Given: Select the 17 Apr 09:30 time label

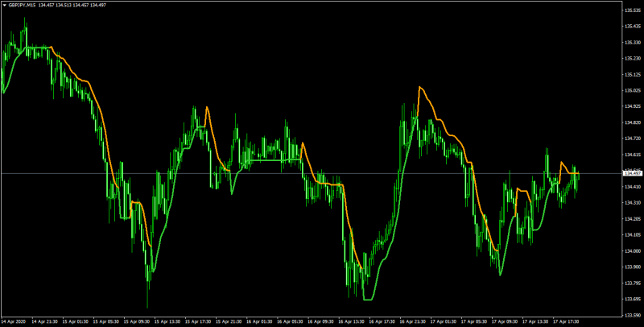Looking at the screenshot, I should click(505, 321).
